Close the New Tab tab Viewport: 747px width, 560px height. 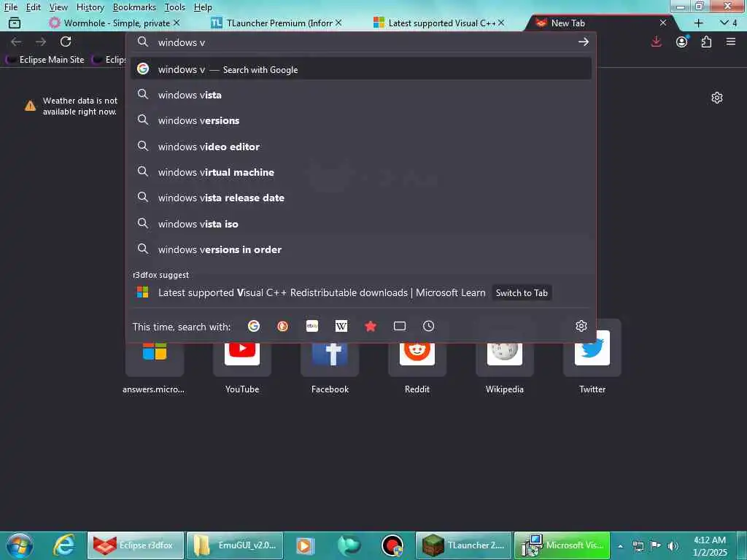pyautogui.click(x=662, y=23)
